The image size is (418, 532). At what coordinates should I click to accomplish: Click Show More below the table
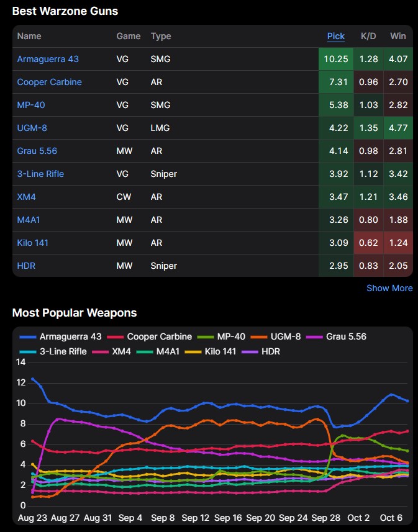coord(389,288)
